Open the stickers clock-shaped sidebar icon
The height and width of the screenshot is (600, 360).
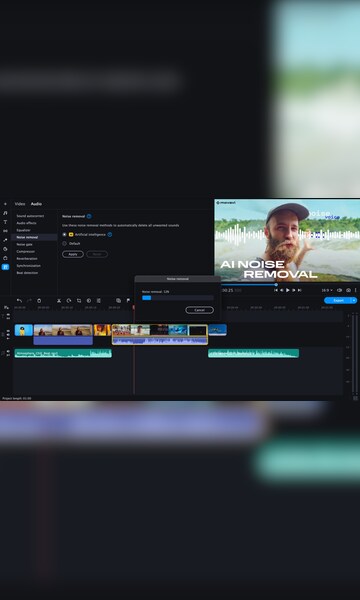[x=5, y=249]
